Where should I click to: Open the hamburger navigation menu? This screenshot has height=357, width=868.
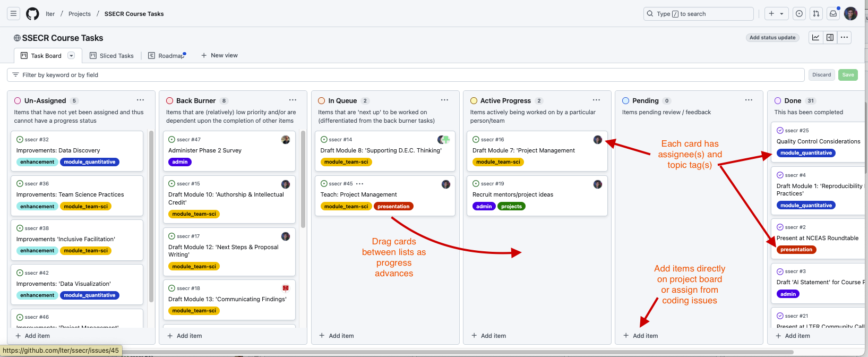coord(14,14)
